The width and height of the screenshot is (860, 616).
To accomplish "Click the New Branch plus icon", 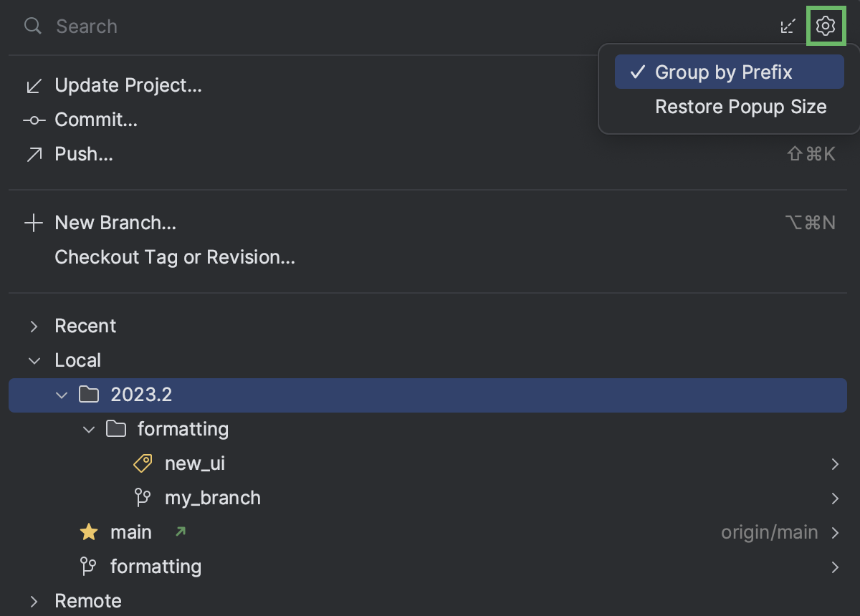I will [34, 222].
